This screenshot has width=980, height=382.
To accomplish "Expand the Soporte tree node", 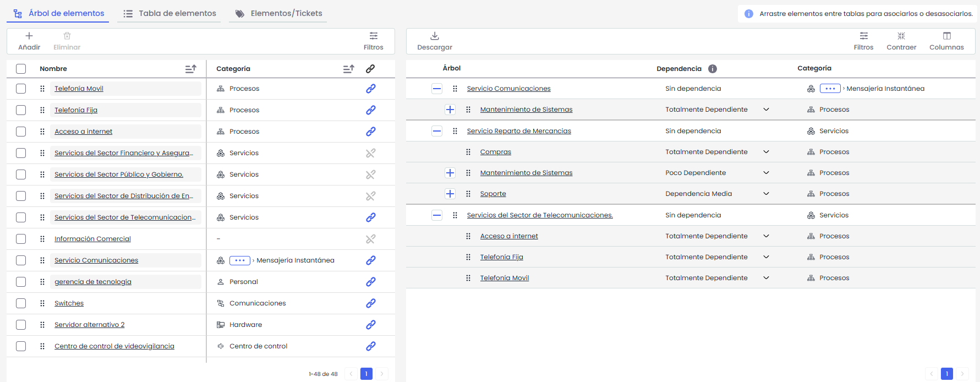I will click(x=450, y=194).
